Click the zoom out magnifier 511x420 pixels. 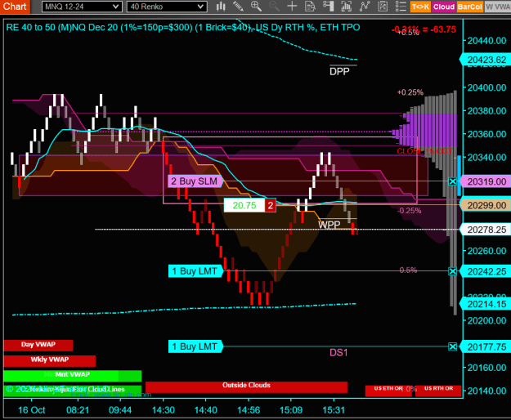274,7
